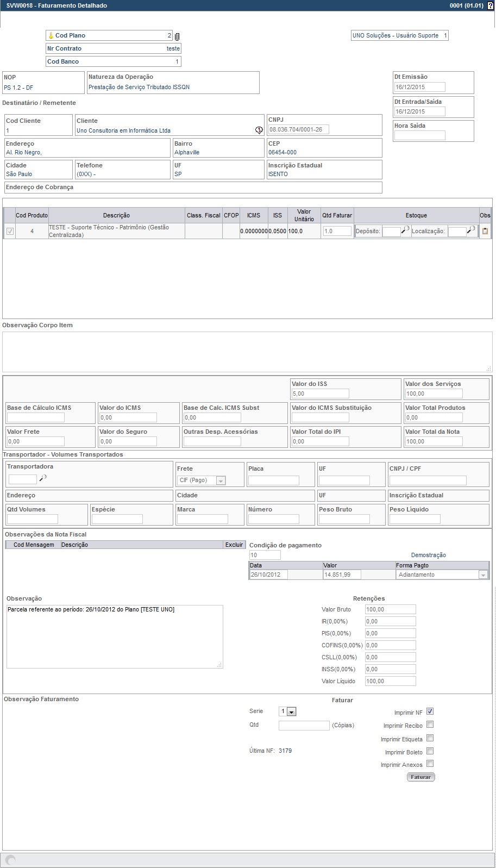
Task: Search Transportadora with the magnifier icon
Action: click(43, 478)
